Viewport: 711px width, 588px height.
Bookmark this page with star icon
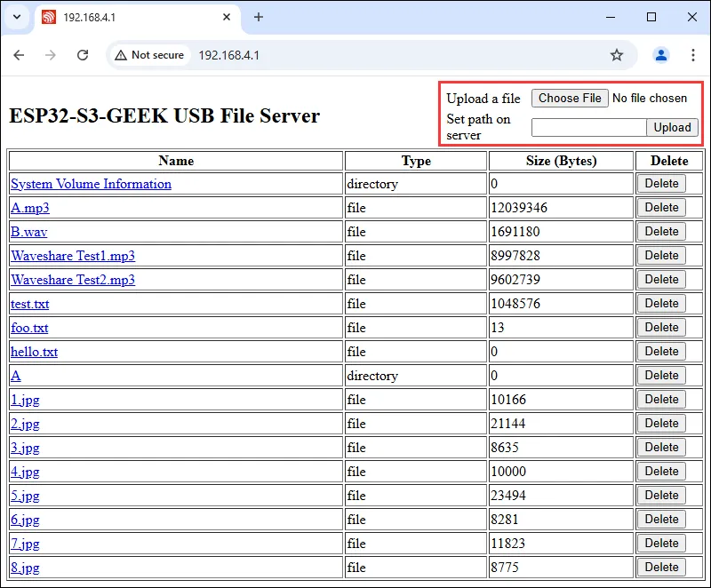click(x=617, y=55)
